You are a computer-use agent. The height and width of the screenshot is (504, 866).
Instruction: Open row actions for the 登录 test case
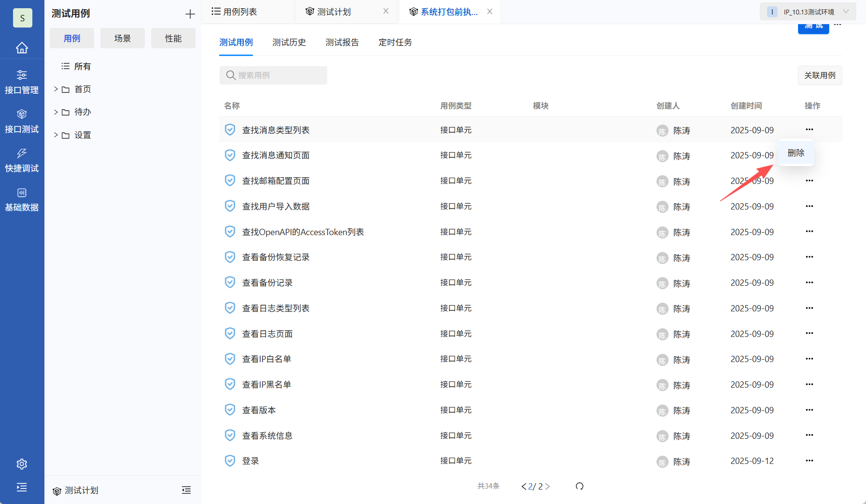810,461
